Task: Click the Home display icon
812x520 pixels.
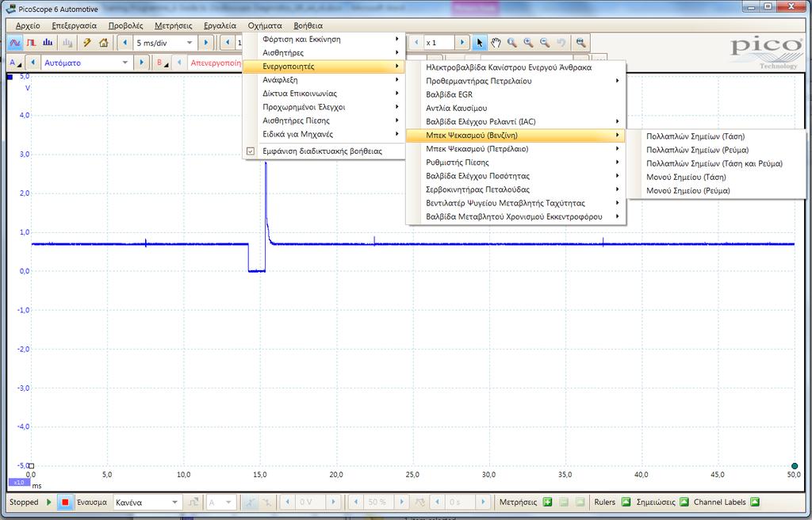Action: (x=104, y=43)
